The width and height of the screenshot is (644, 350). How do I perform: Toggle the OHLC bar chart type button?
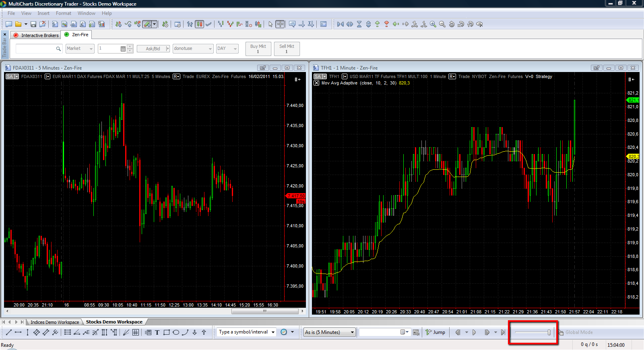click(190, 24)
